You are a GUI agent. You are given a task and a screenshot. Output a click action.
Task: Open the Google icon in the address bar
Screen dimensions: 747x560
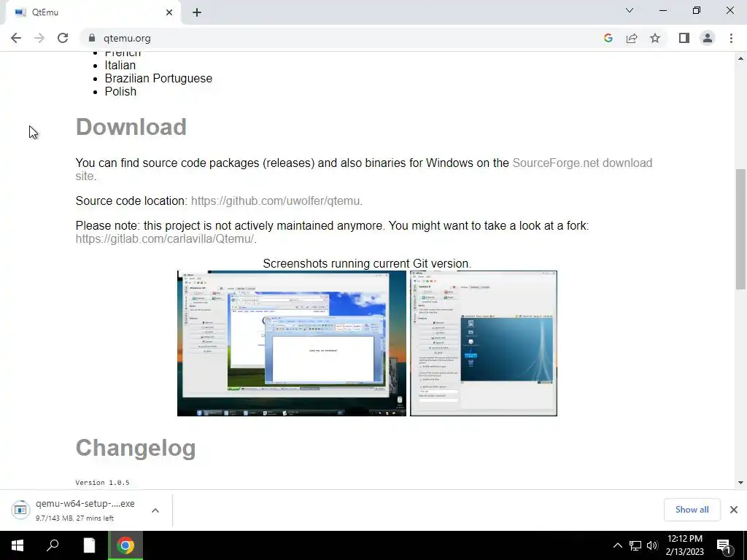pos(608,38)
